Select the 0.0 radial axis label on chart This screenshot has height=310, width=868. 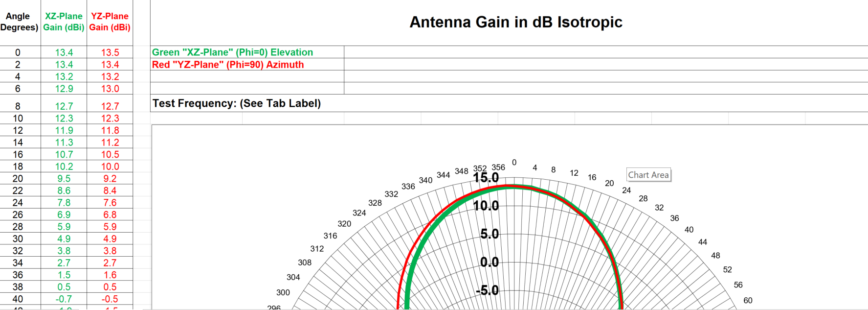tap(490, 262)
